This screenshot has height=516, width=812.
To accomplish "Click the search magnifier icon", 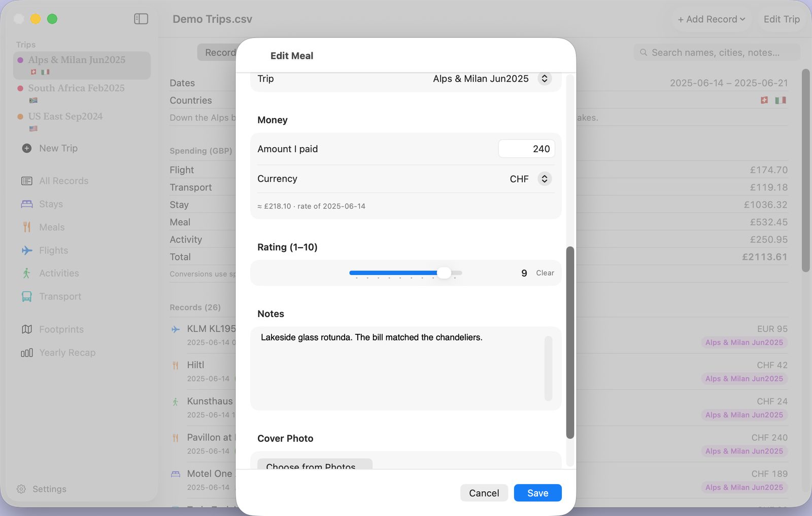I will (644, 52).
